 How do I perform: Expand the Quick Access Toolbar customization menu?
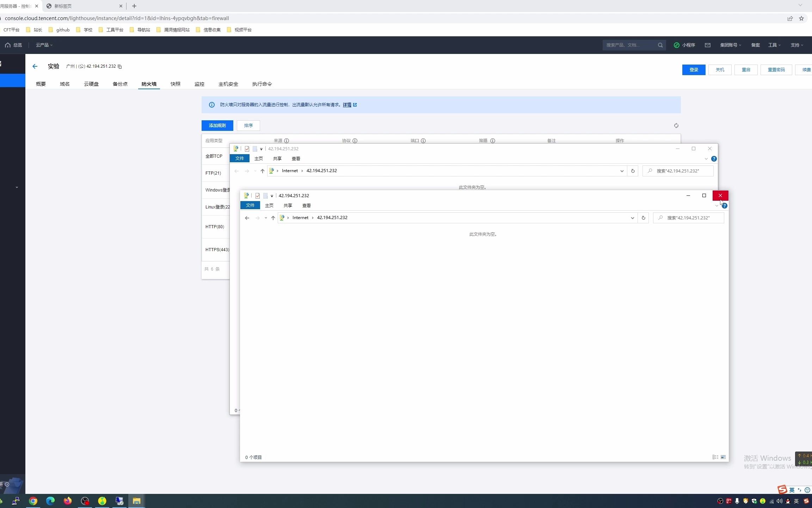click(272, 196)
